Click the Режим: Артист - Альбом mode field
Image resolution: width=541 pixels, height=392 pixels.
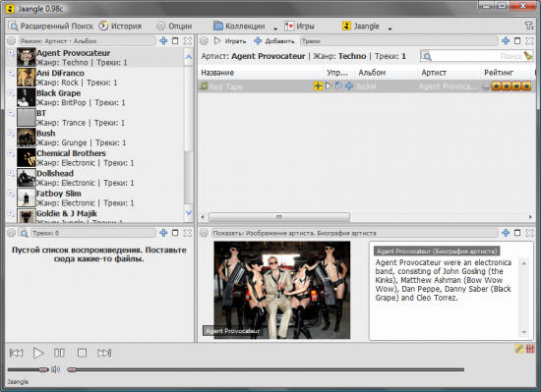tap(87, 41)
